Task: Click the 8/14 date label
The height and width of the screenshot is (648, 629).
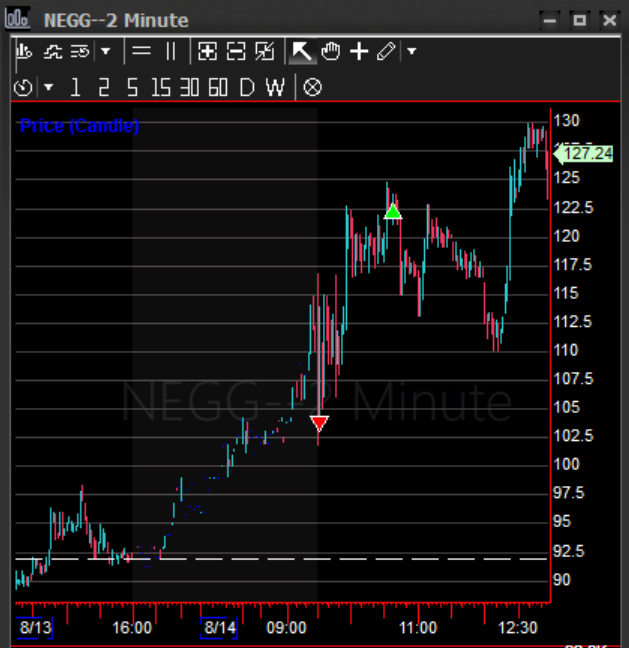Action: click(220, 628)
